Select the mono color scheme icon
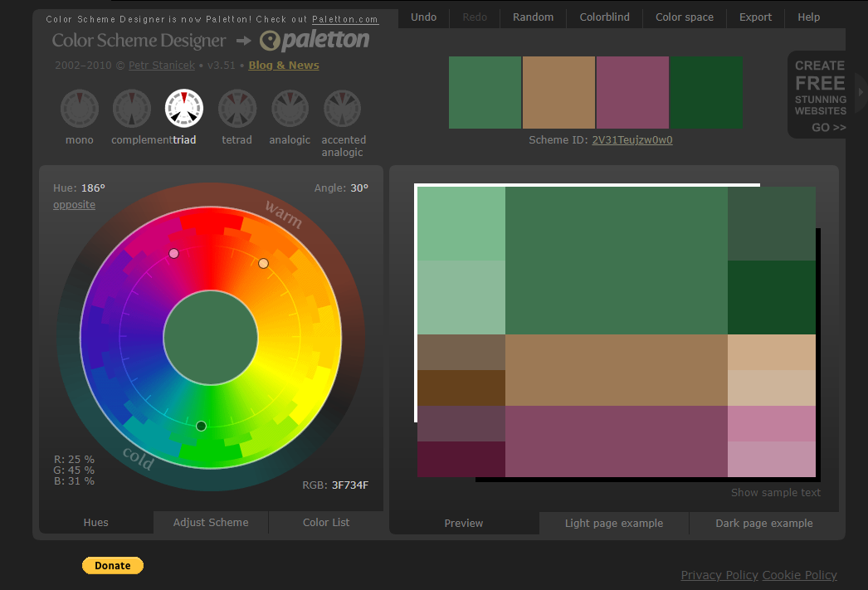 coord(80,109)
